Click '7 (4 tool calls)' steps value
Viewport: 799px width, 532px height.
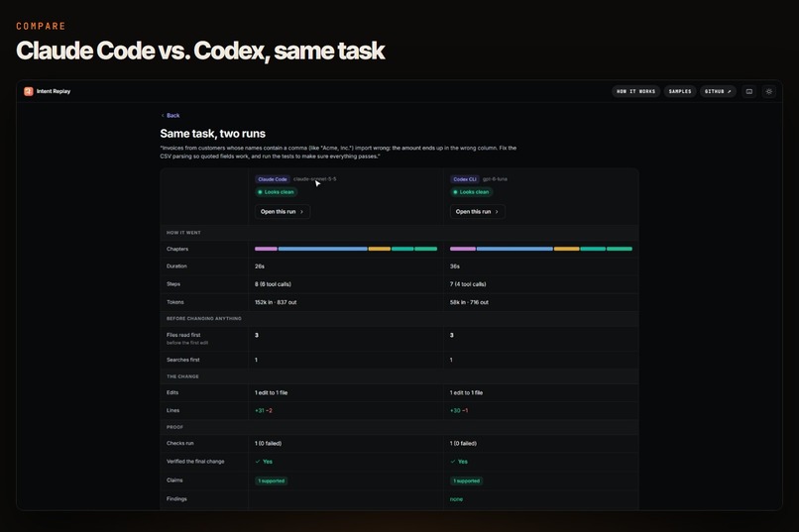468,284
